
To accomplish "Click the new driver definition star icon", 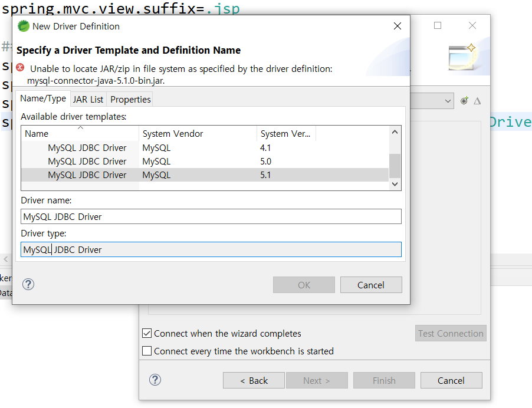I will pyautogui.click(x=464, y=101).
